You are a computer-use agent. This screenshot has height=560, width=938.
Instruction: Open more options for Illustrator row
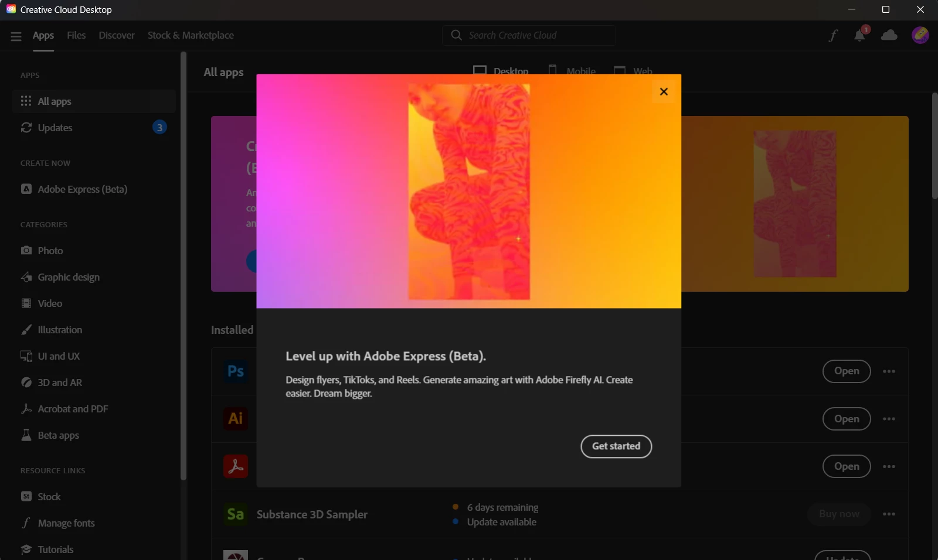[x=889, y=419]
